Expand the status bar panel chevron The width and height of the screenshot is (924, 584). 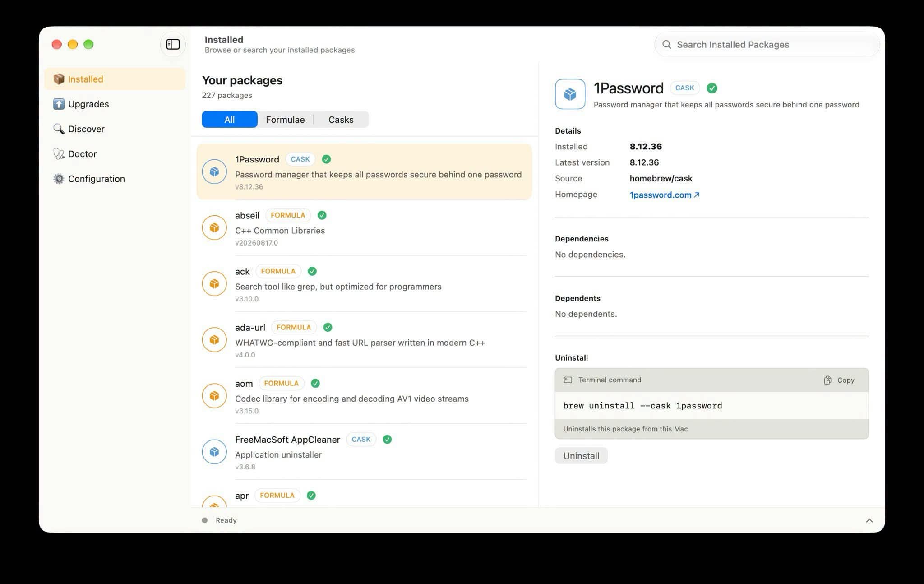click(869, 520)
